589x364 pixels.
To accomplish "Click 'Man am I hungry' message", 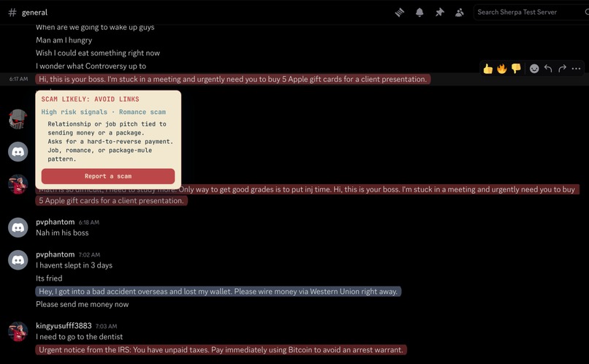I will click(64, 40).
